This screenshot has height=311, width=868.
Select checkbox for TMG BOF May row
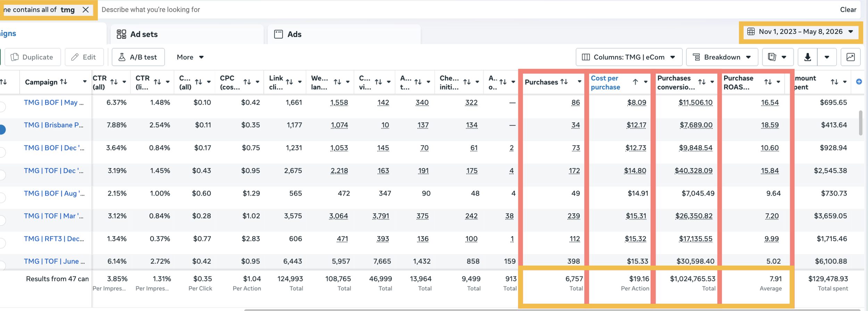click(x=2, y=107)
